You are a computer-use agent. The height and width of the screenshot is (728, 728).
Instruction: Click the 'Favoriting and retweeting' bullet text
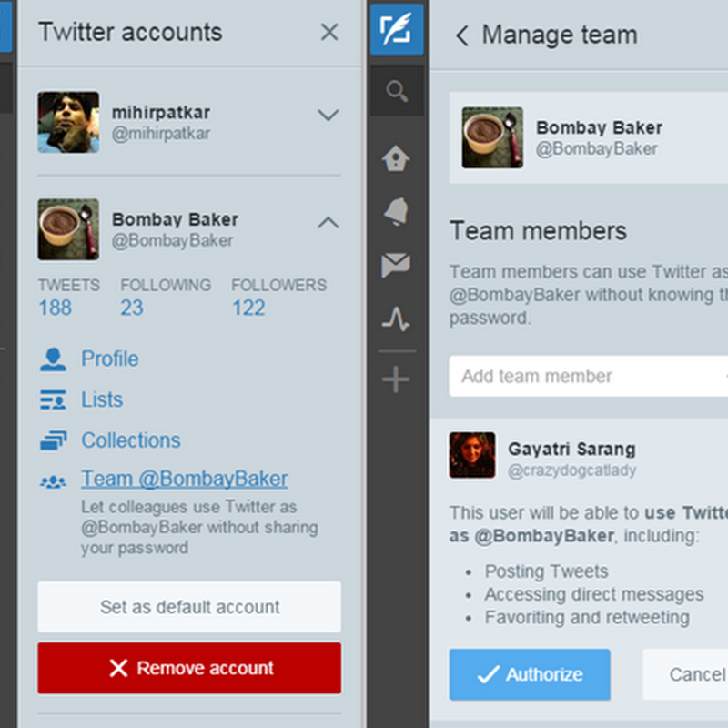point(587,618)
